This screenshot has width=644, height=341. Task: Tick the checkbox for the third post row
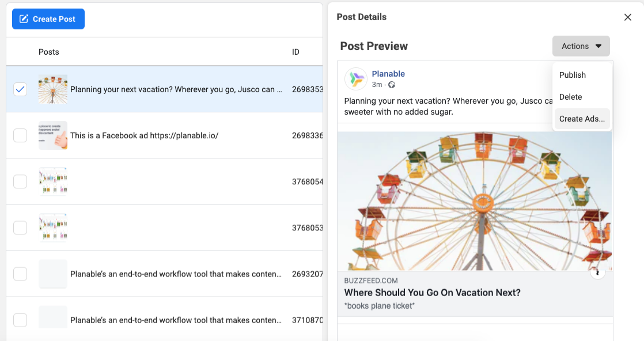pos(20,181)
